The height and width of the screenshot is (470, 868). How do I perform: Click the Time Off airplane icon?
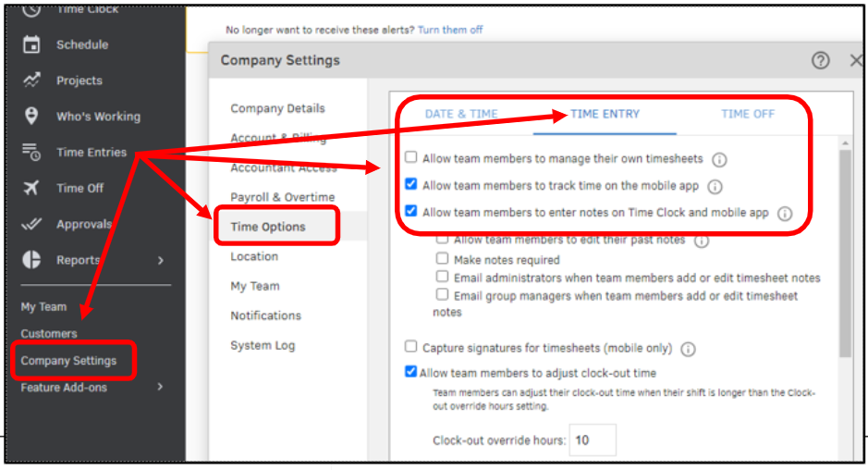pyautogui.click(x=31, y=188)
